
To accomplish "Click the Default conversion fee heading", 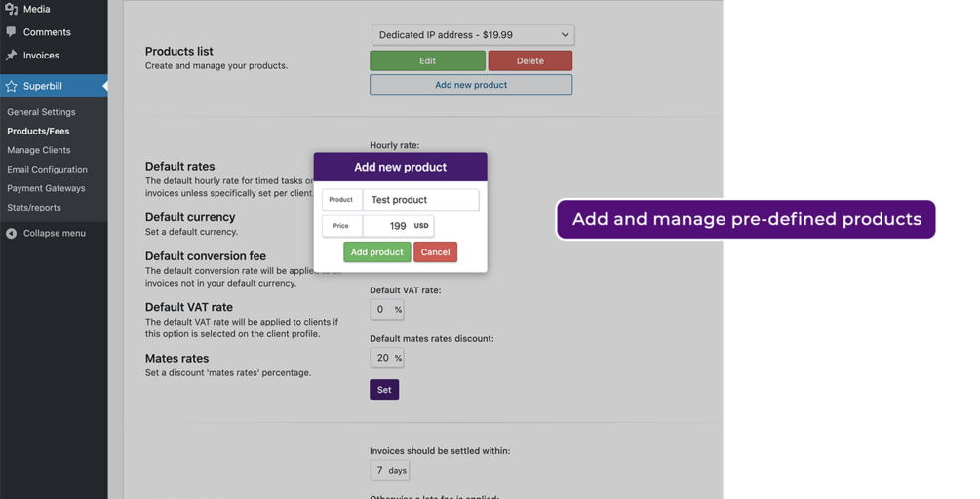I will point(206,256).
